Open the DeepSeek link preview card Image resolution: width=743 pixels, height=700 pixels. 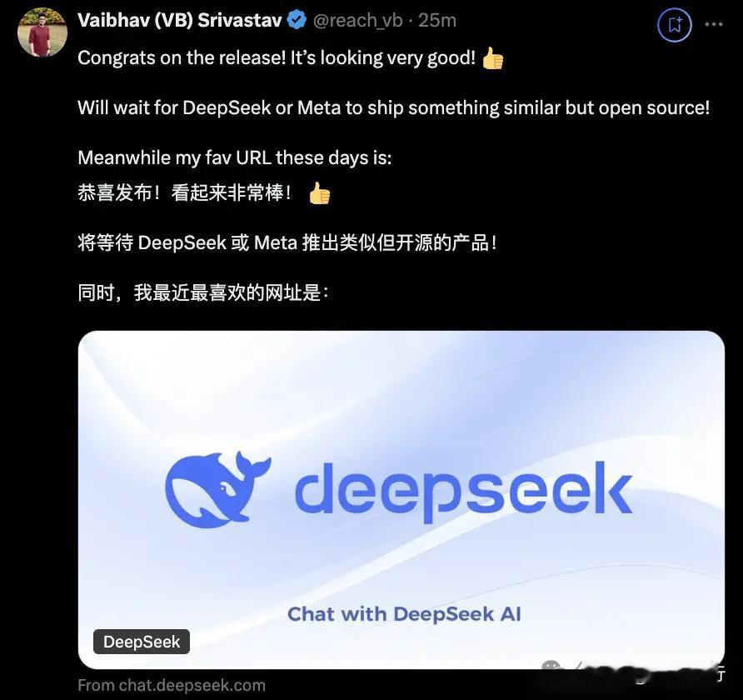(401, 500)
